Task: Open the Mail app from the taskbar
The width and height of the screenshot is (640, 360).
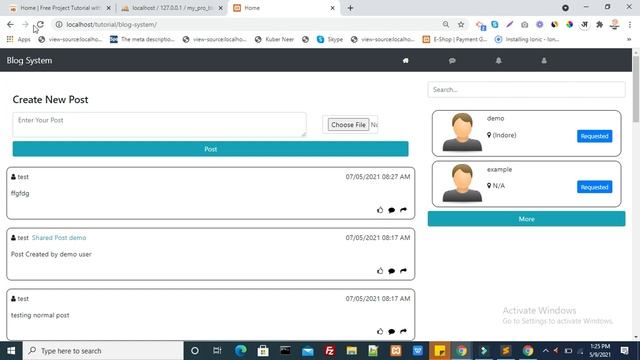Action: 308,351
